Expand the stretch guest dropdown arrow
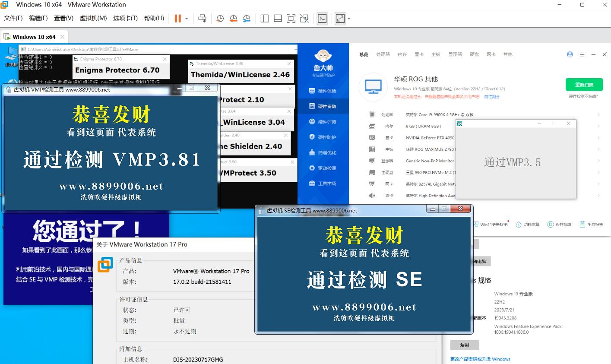Image resolution: width=611 pixels, height=364 pixels. pos(349,19)
